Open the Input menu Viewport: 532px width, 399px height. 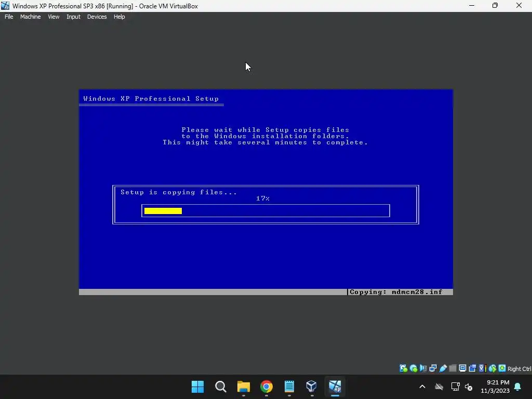click(x=73, y=17)
